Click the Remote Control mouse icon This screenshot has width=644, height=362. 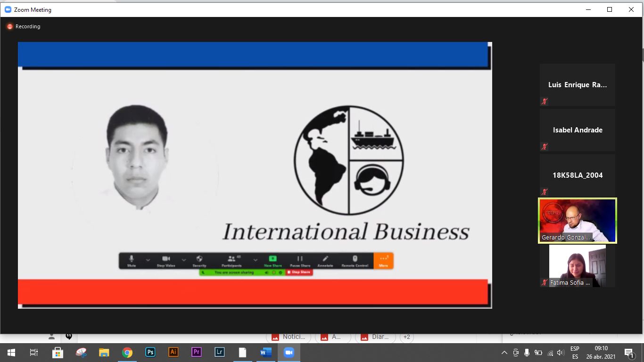(355, 259)
